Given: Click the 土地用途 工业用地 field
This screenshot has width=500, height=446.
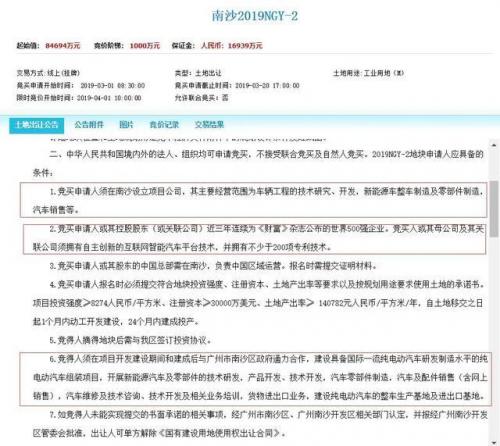Looking at the screenshot, I should pos(368,73).
